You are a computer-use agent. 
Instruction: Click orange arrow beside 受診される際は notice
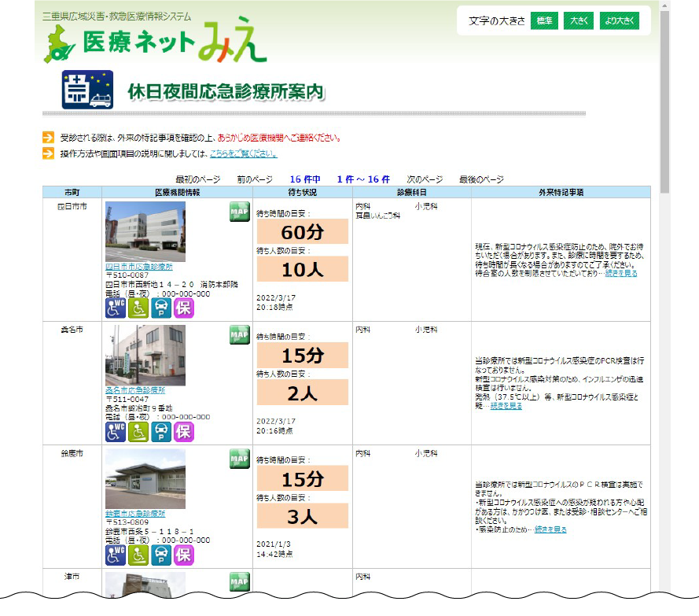tap(48, 138)
